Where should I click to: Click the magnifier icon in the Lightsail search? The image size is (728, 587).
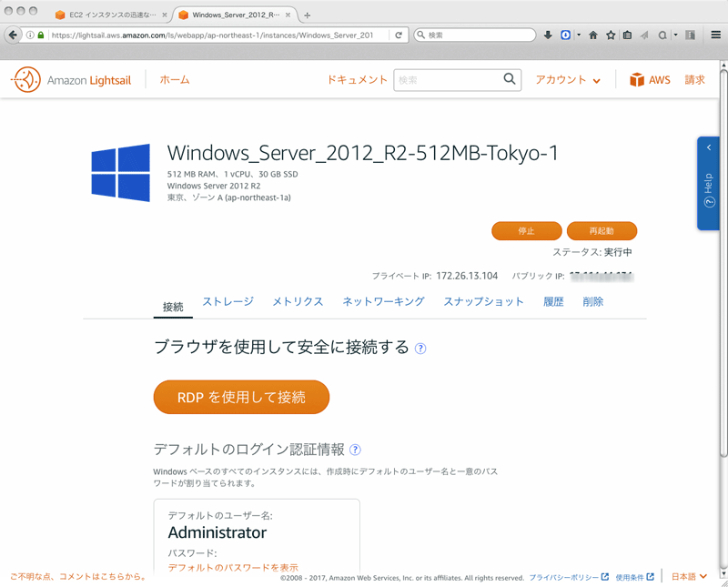point(510,79)
